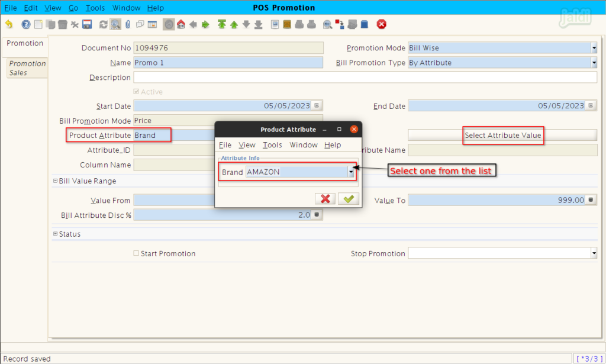
Task: Jump to the Last record icon
Action: point(258,24)
